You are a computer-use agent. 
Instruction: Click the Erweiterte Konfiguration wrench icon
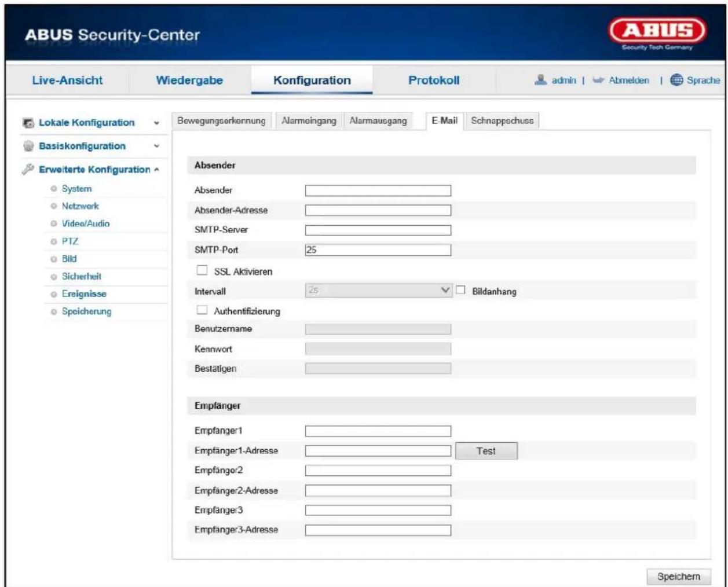[x=27, y=169]
